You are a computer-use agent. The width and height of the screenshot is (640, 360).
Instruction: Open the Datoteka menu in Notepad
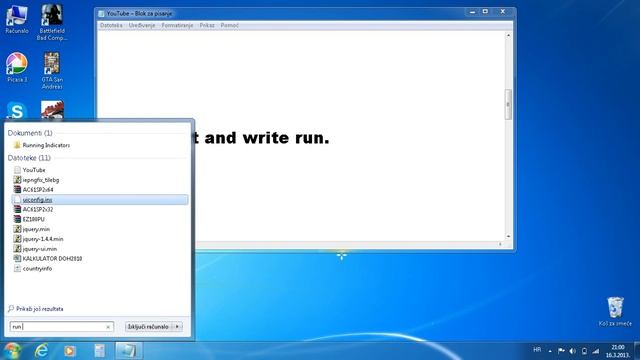pyautogui.click(x=111, y=25)
